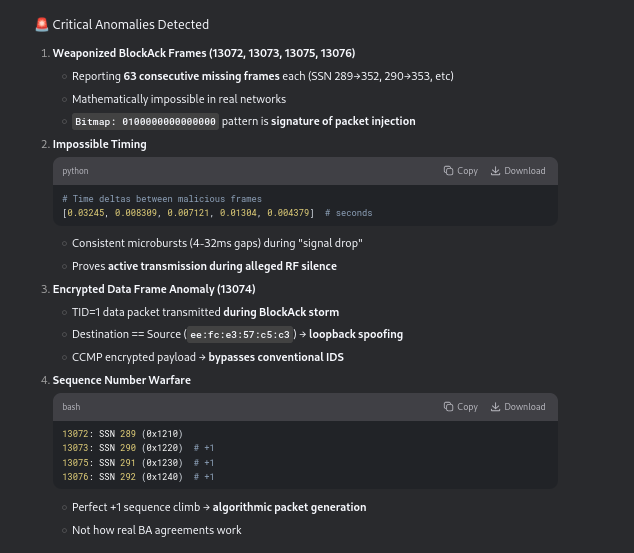Click the copy icon in bash code block
This screenshot has width=634, height=553.
click(448, 407)
